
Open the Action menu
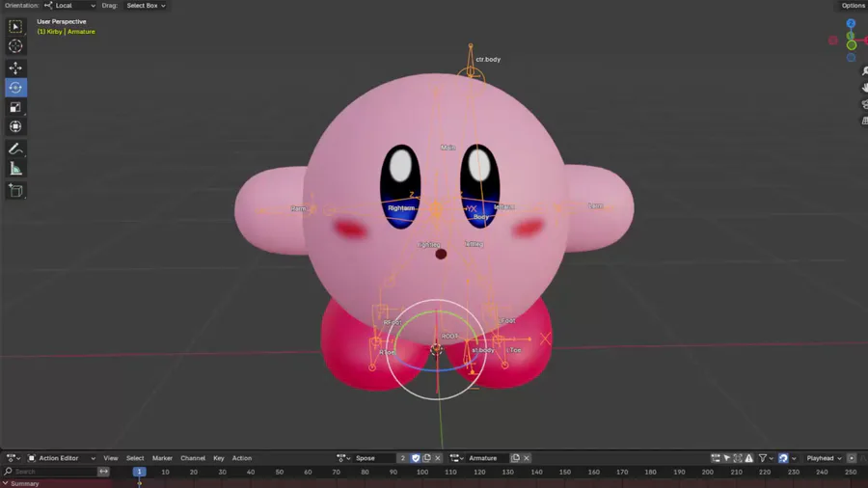tap(242, 458)
